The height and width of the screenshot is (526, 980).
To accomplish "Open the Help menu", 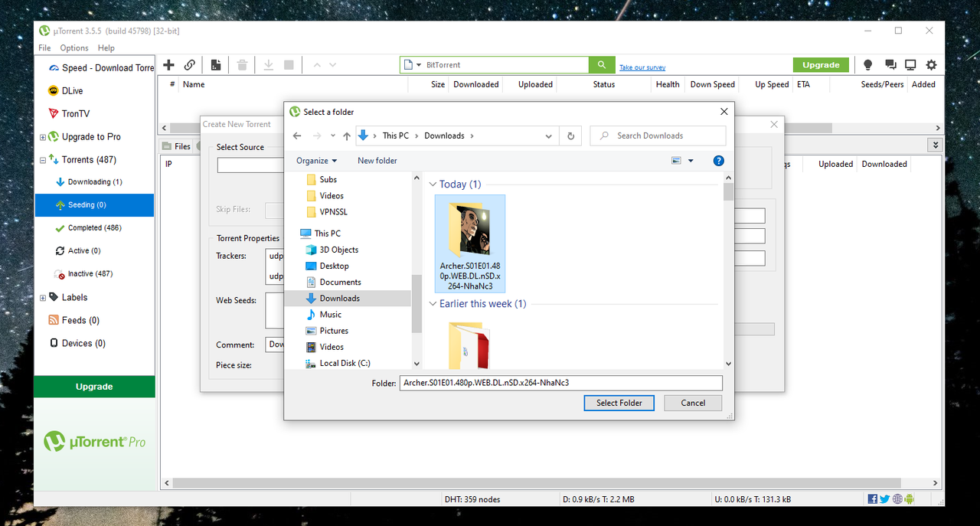I will pyautogui.click(x=106, y=47).
